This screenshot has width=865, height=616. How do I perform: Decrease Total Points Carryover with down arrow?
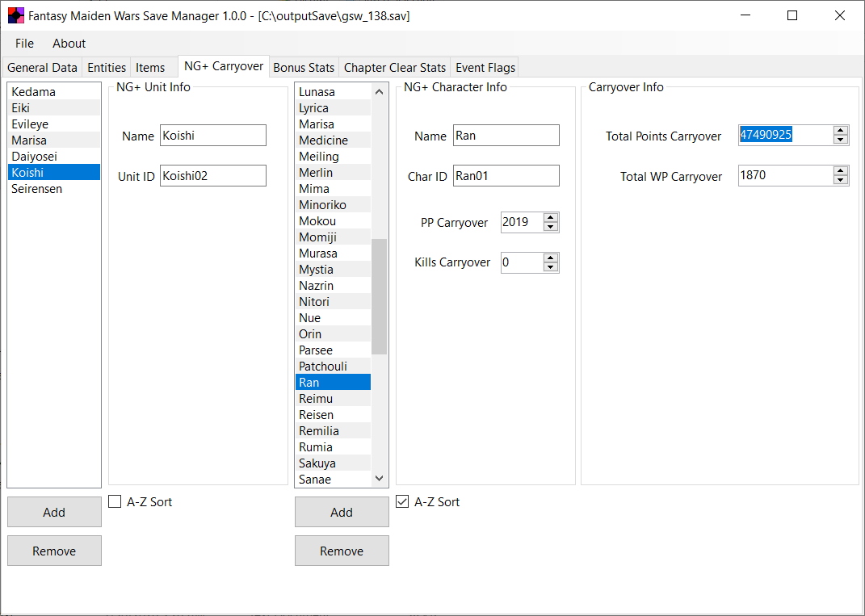(x=840, y=140)
